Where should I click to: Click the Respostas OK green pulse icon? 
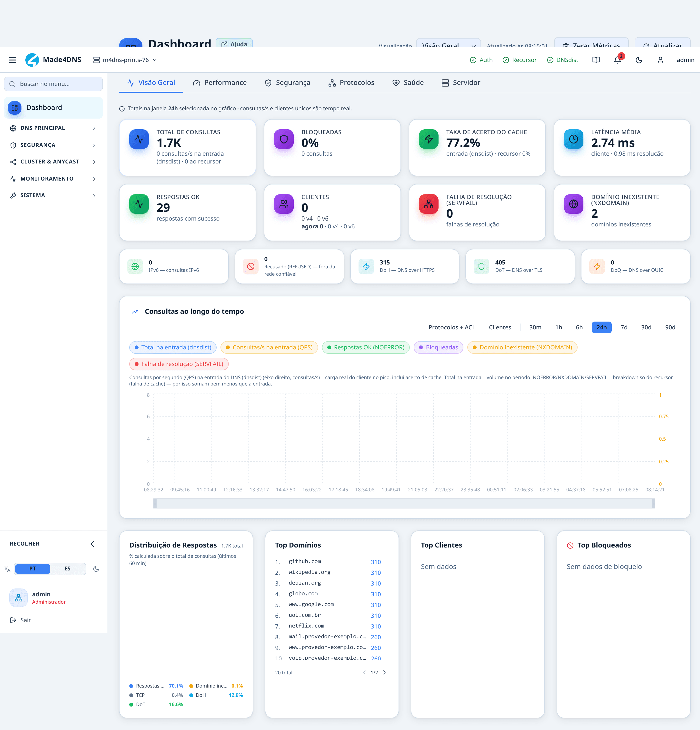tap(139, 204)
